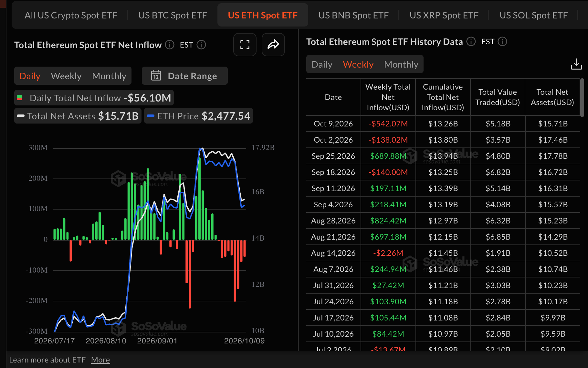The image size is (588, 368).
Task: Select Monthly chart interval
Action: pyautogui.click(x=109, y=76)
